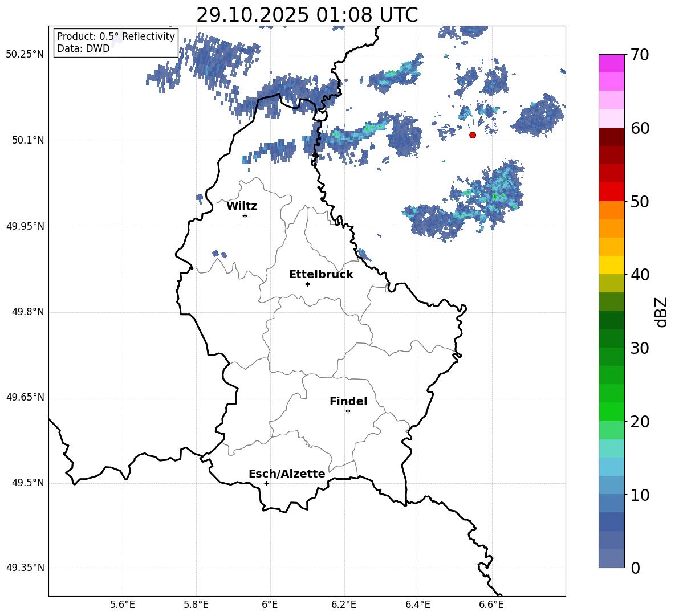Click the magenta top colorbar segment
This screenshot has height=616, width=675.
612,64
